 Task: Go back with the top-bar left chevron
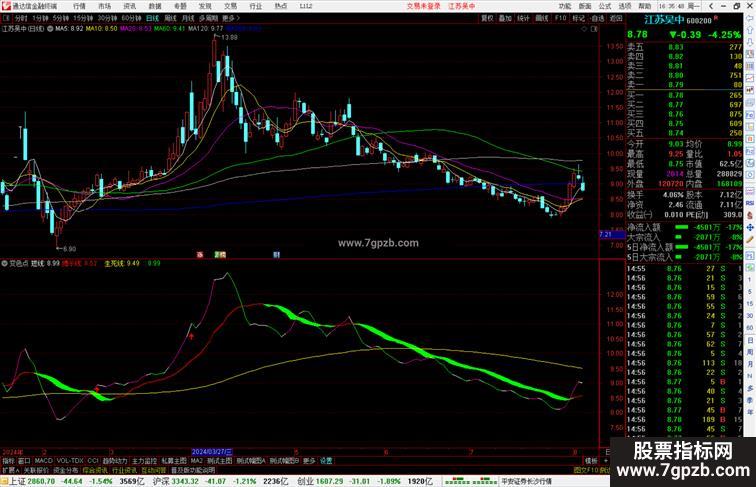pos(711,6)
